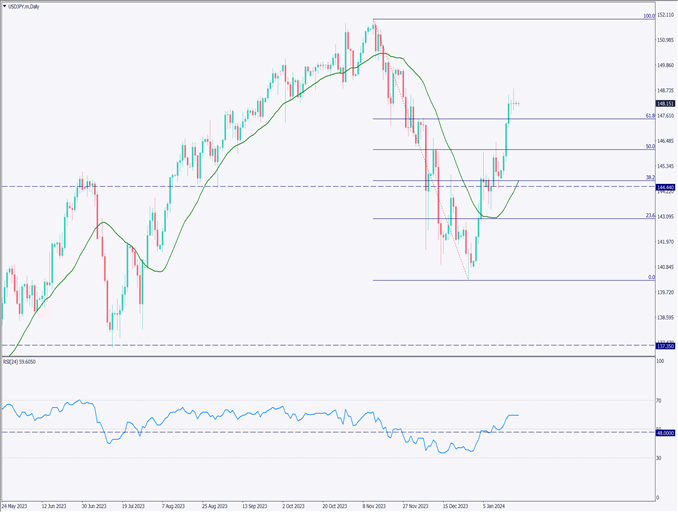Select the 137.350 horizontal line price tag

[666, 345]
